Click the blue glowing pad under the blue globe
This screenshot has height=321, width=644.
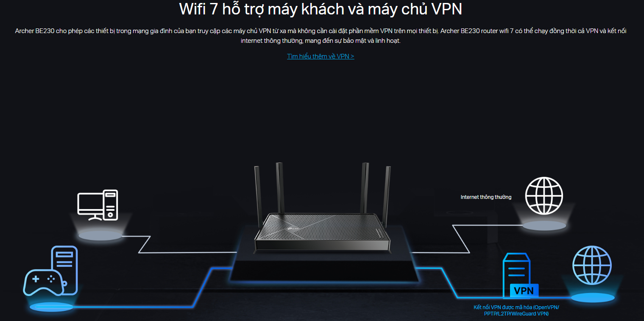[593, 298]
